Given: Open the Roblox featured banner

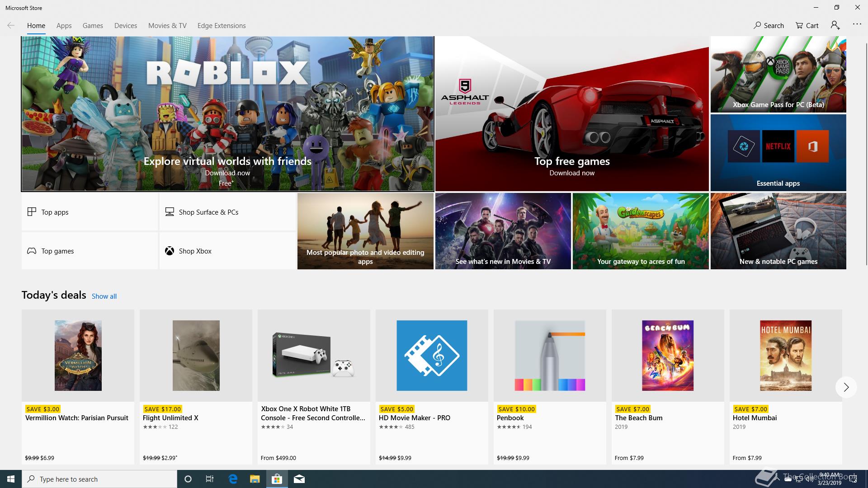Looking at the screenshot, I should coord(227,114).
